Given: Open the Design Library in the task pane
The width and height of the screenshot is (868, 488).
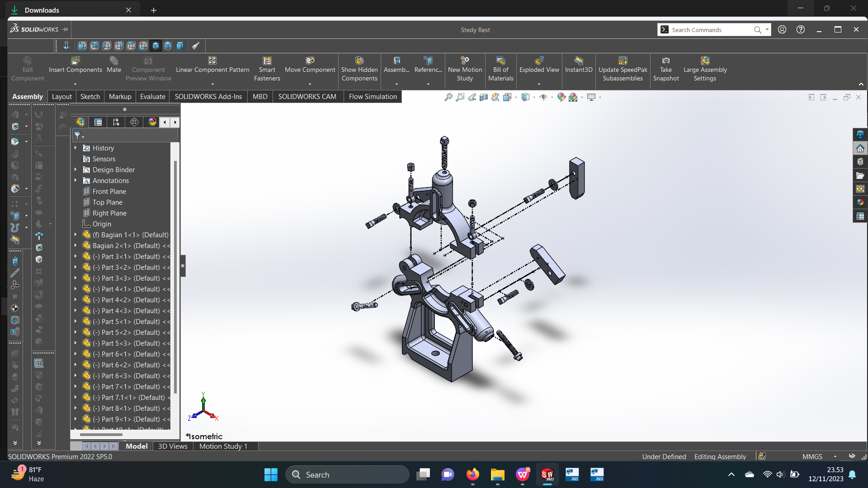Looking at the screenshot, I should click(860, 162).
